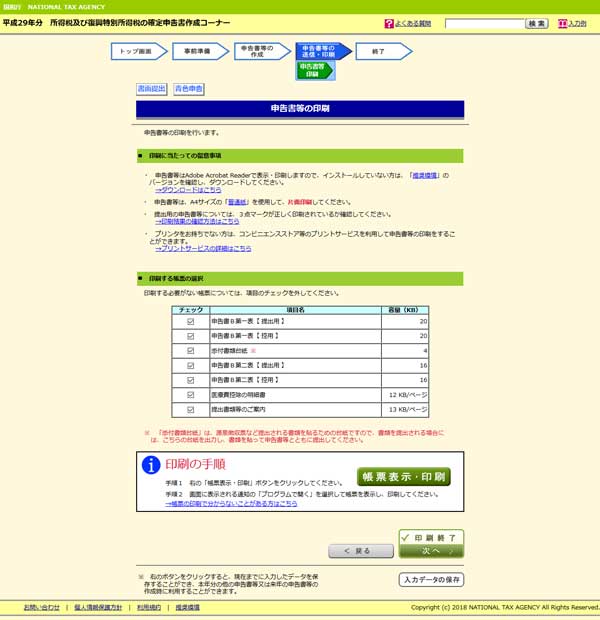Click the よくある質問 help icon
Viewport: 600px width, 620px height.
click(x=389, y=23)
